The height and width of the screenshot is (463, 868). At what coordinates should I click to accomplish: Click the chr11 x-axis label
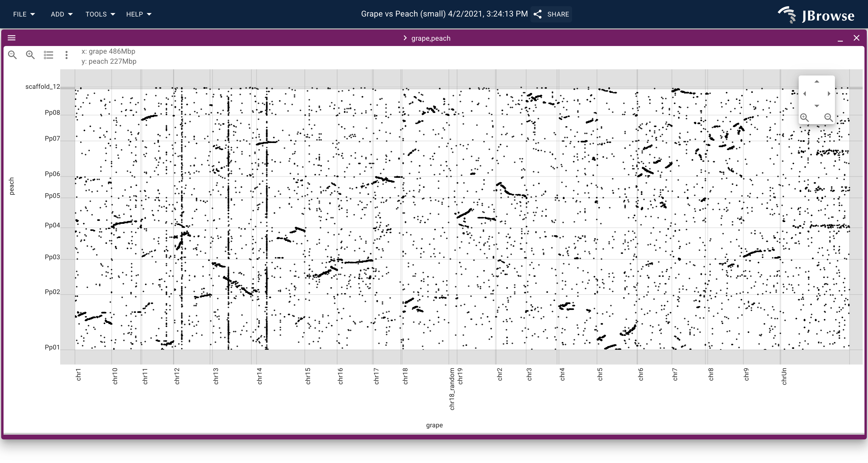coord(145,376)
